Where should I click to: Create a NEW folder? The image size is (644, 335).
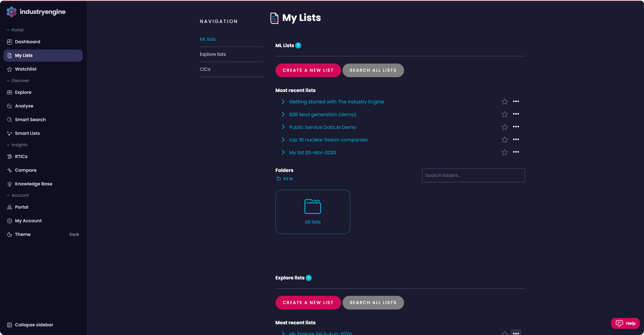point(285,179)
